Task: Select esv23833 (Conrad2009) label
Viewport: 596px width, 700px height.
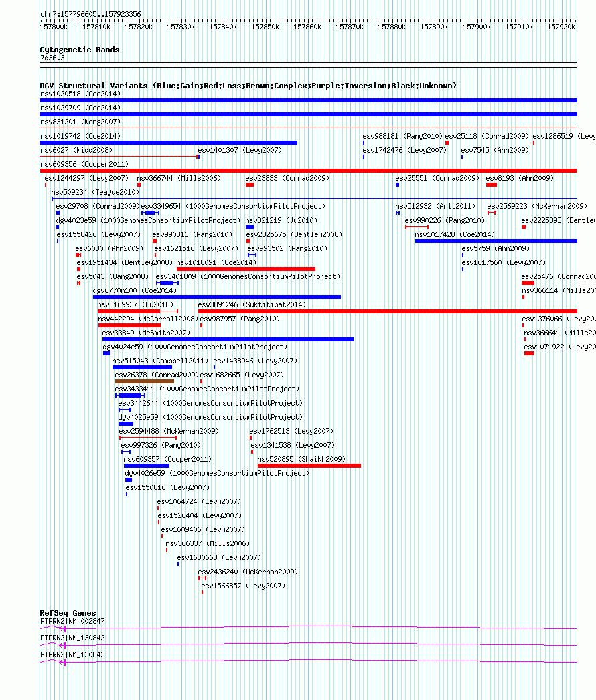Action: coord(288,178)
